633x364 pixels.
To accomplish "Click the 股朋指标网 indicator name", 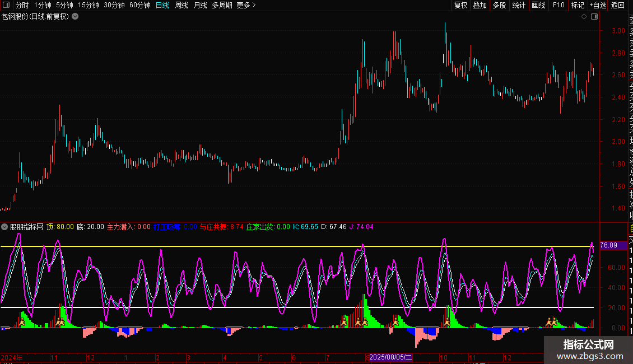I will [x=27, y=227].
